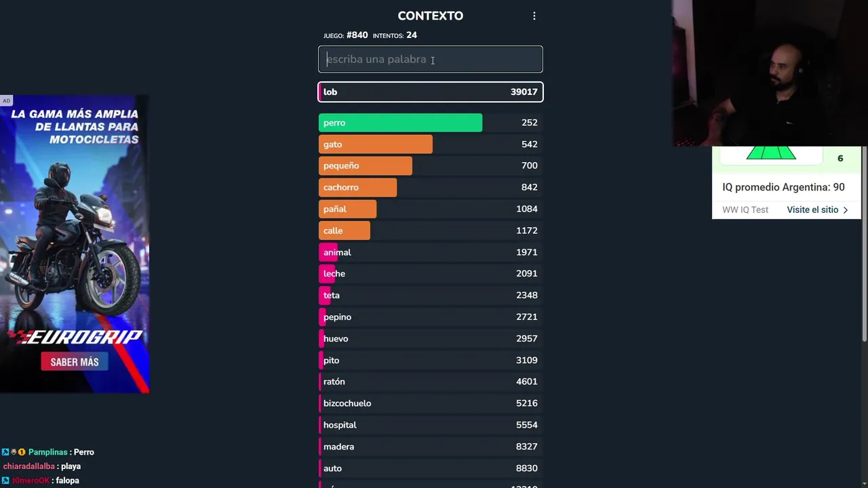Click the badge icon beside t0meroOK

(5, 481)
